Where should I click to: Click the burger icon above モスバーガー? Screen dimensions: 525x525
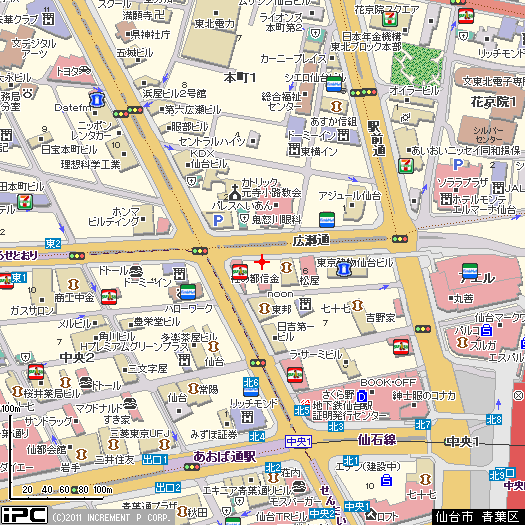(x=298, y=486)
